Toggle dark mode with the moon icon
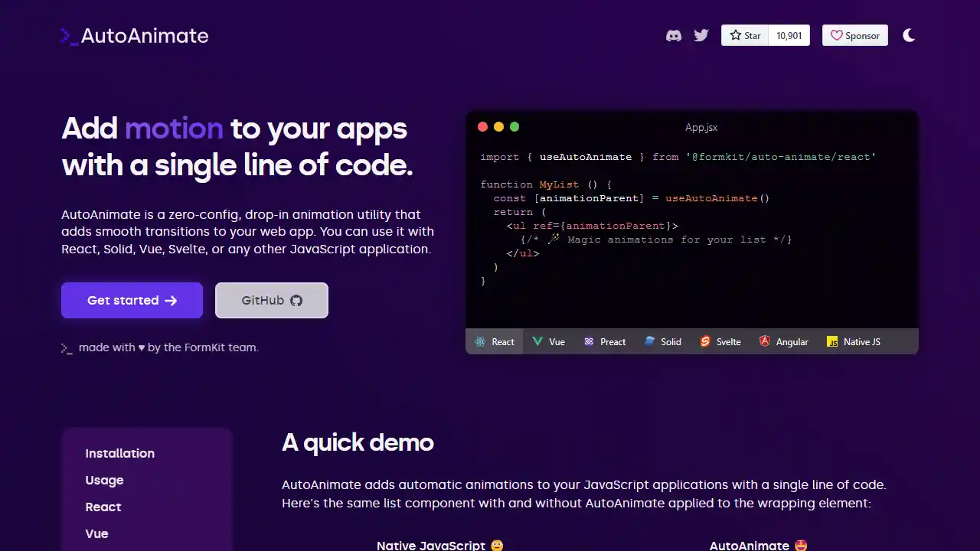 (x=909, y=35)
